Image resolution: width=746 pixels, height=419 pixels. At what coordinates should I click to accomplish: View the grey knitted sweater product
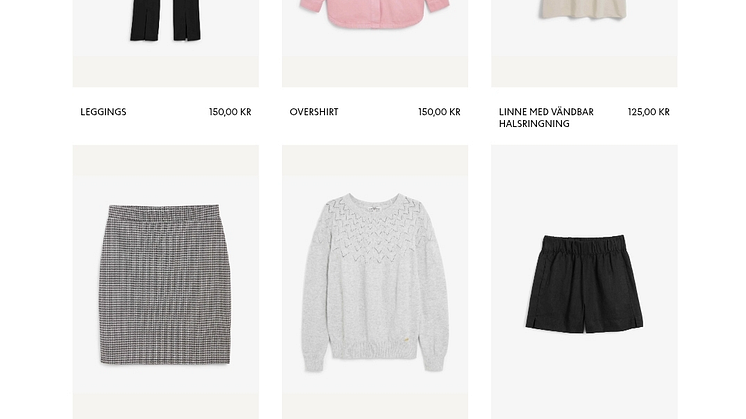(x=375, y=283)
